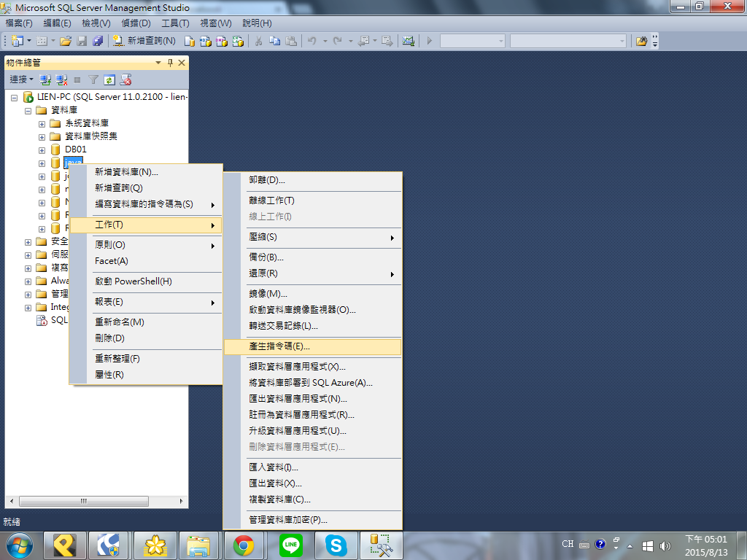
Task: Click the XMLA query icon
Action: tap(238, 42)
